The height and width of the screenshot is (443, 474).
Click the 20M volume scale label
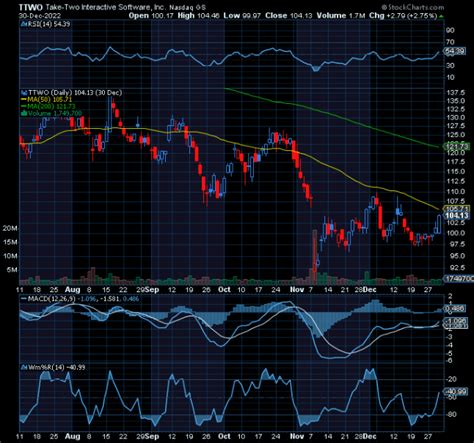[10, 229]
